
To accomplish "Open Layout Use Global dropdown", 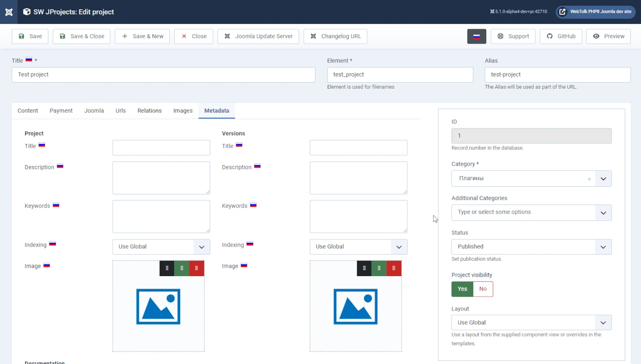I will [x=531, y=323].
